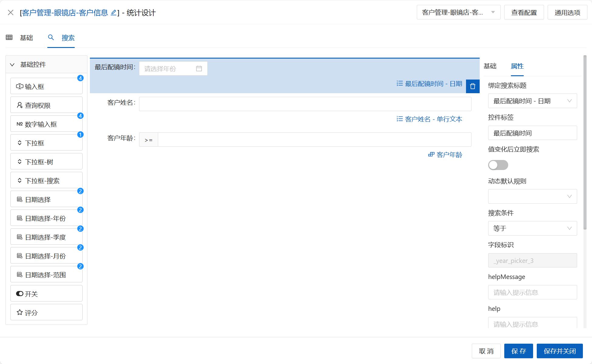Click the helpMessage input field

click(532, 292)
